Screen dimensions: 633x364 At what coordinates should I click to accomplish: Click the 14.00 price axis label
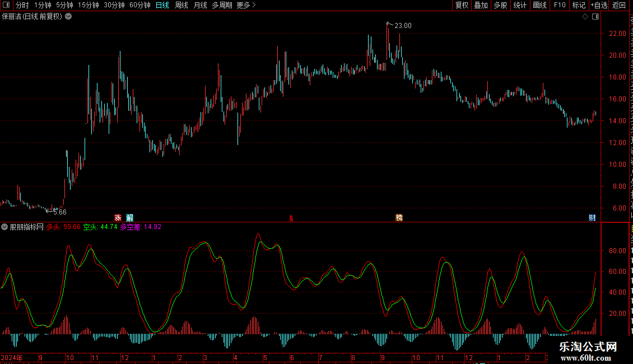[x=618, y=120]
